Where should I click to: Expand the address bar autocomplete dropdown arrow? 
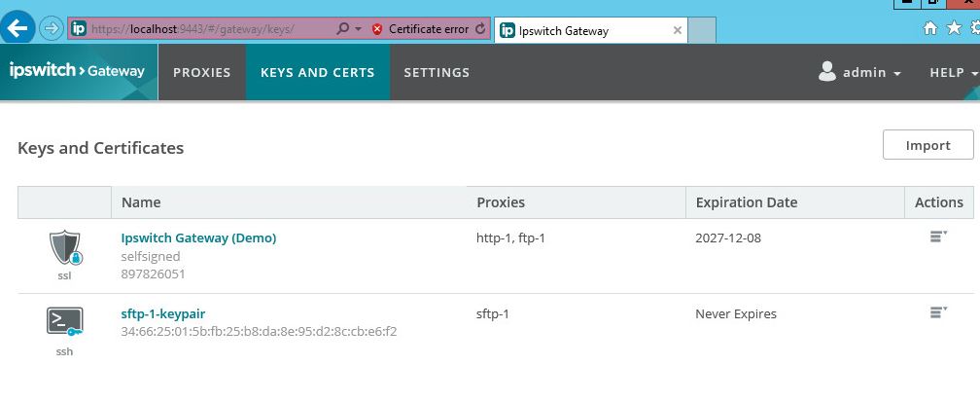(x=358, y=29)
